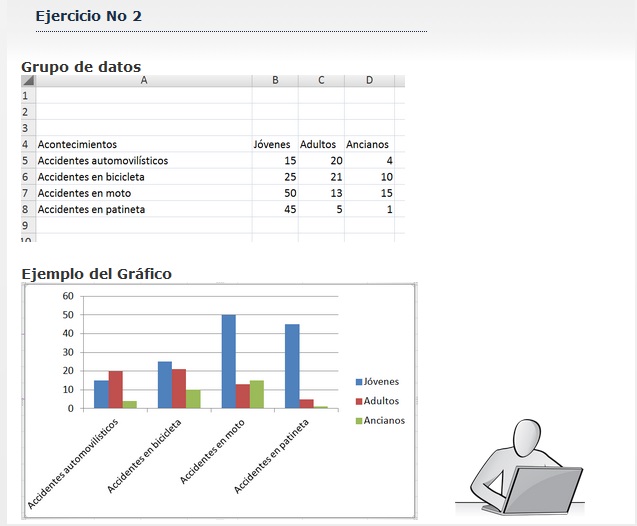Click the Ejemplo del Gráfico heading

96,274
